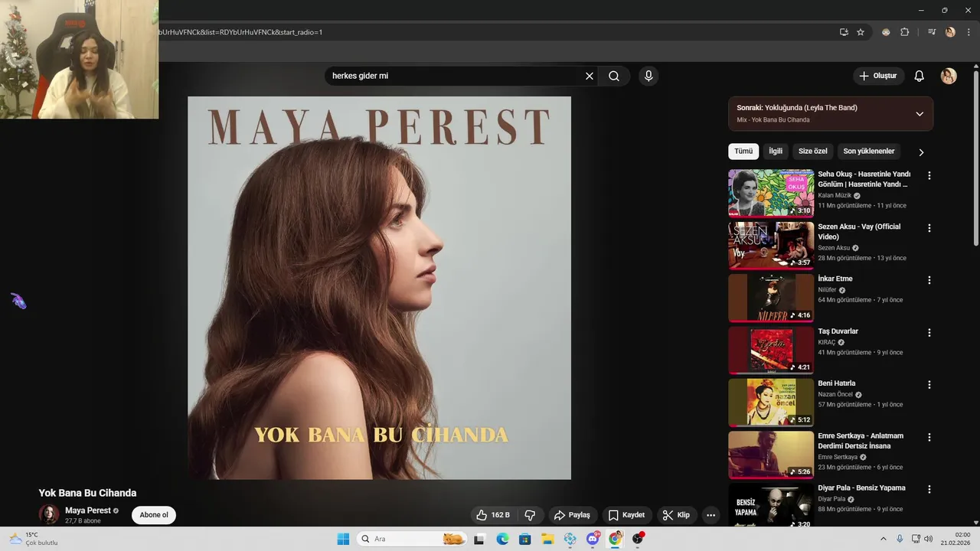
Task: Play Nilüfer İnkar Etme thumbnail
Action: (x=771, y=298)
